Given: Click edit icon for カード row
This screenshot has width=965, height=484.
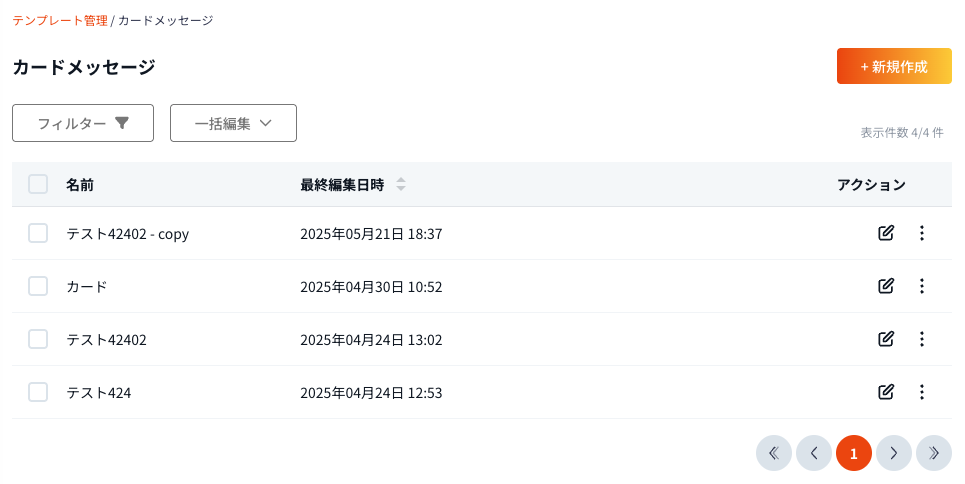Looking at the screenshot, I should point(885,286).
